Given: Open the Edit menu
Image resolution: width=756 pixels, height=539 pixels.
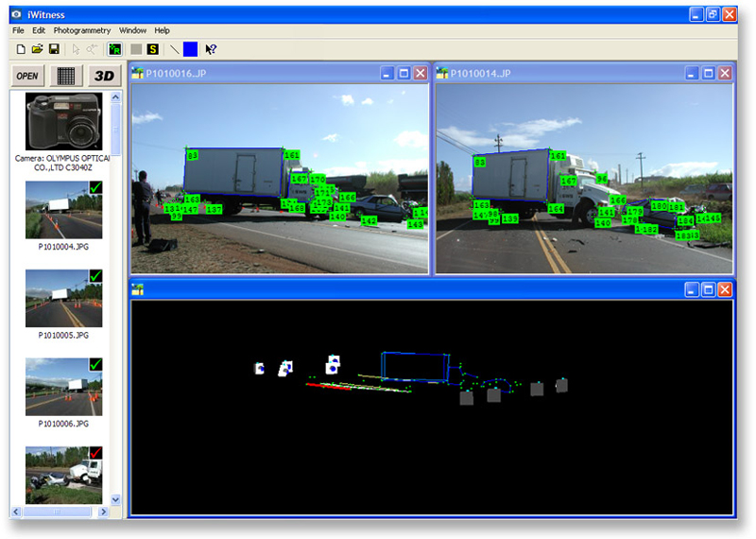Looking at the screenshot, I should tap(39, 30).
